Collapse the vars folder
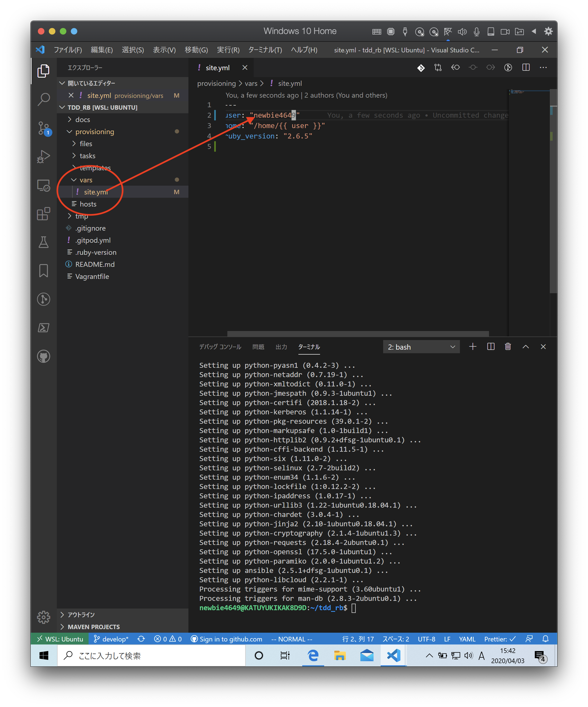 pos(86,180)
